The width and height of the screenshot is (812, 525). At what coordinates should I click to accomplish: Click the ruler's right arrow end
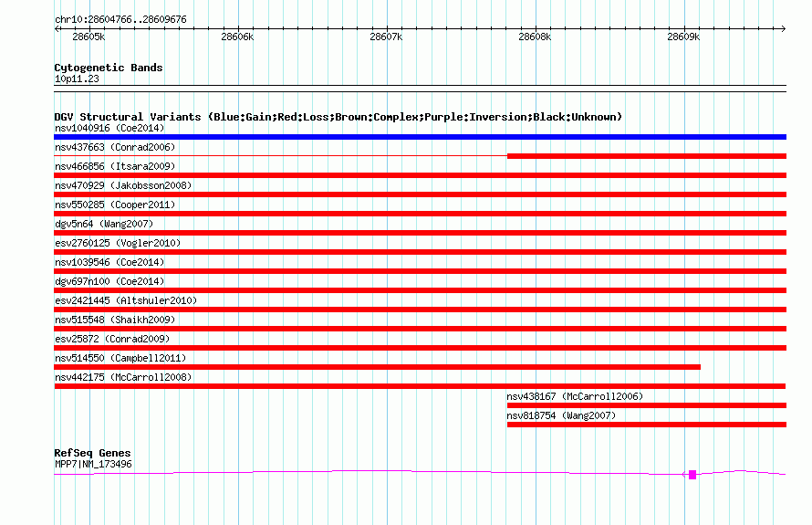point(784,29)
